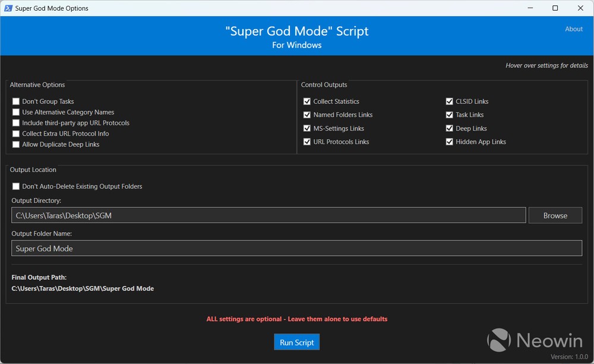This screenshot has width=594, height=364.
Task: Turn off Hidden App Links
Action: pyautogui.click(x=450, y=142)
